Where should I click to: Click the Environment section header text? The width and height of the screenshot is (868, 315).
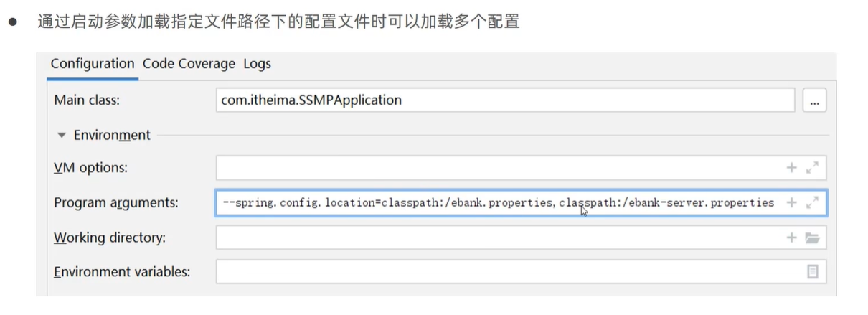click(112, 135)
